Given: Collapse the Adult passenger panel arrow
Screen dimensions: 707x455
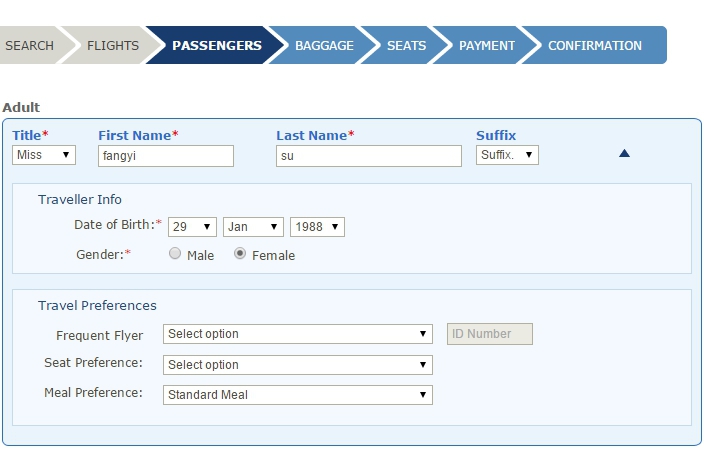Looking at the screenshot, I should pos(624,154).
